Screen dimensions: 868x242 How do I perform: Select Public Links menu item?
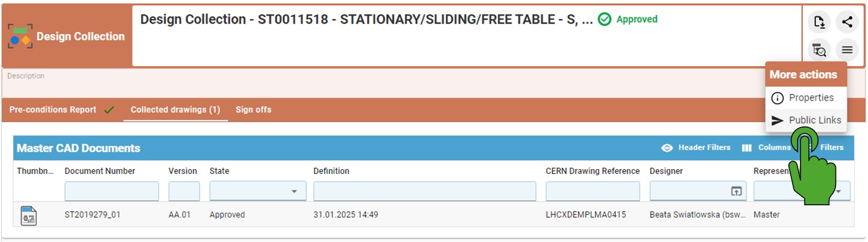806,120
